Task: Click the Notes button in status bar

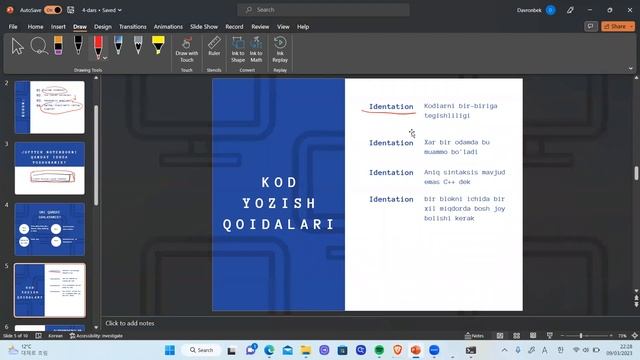Action: 474,336
